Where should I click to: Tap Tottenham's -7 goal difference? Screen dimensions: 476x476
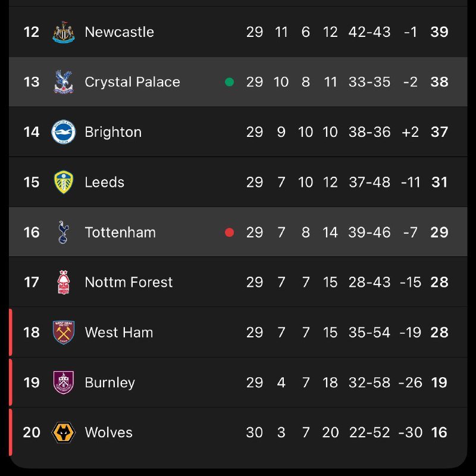pyautogui.click(x=411, y=232)
